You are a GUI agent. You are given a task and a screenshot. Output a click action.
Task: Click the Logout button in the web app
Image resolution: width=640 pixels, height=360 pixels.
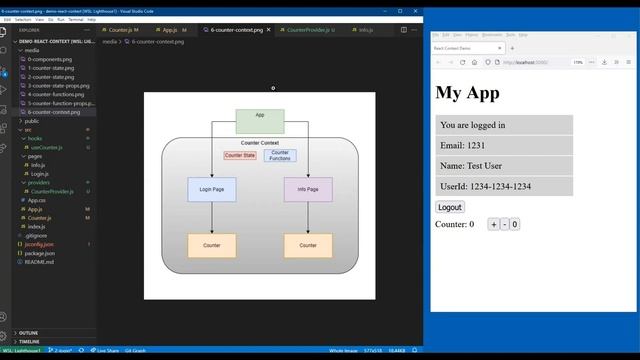(449, 207)
